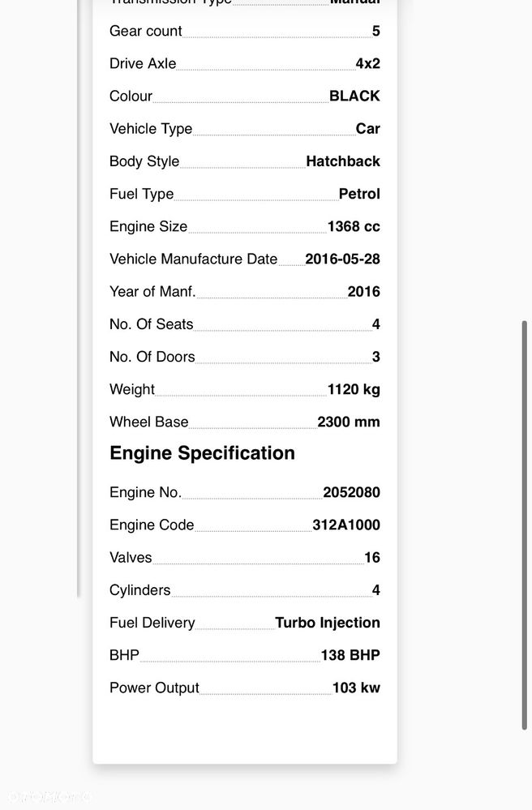Click the Engine No. value 2052080
Viewport: 532px width, 810px height.
tap(351, 492)
